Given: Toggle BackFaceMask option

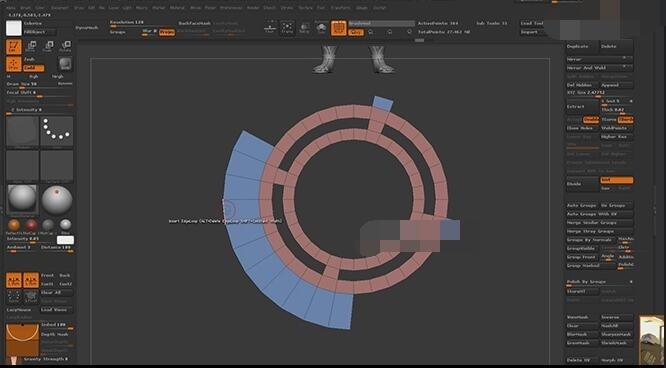Looking at the screenshot, I should [195, 23].
